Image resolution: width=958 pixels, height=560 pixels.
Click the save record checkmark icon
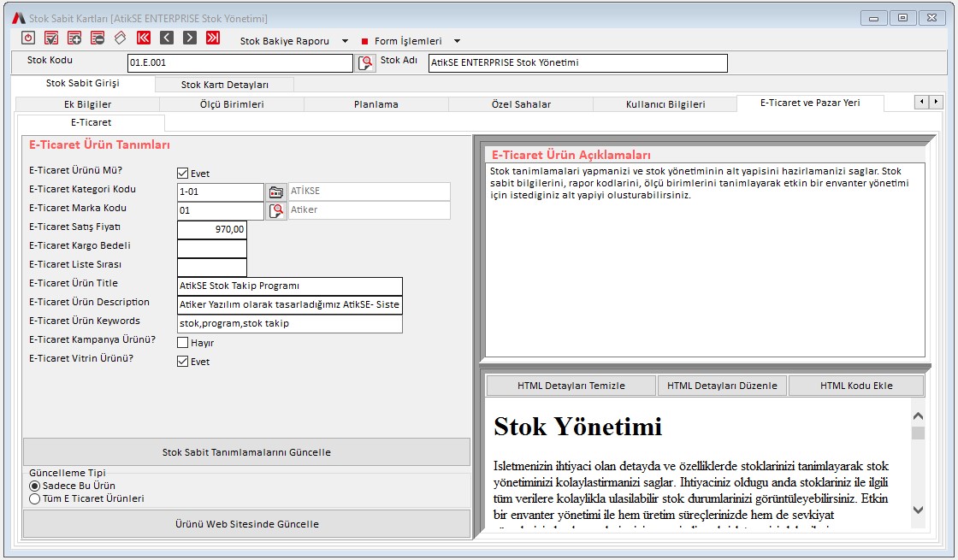[x=51, y=38]
